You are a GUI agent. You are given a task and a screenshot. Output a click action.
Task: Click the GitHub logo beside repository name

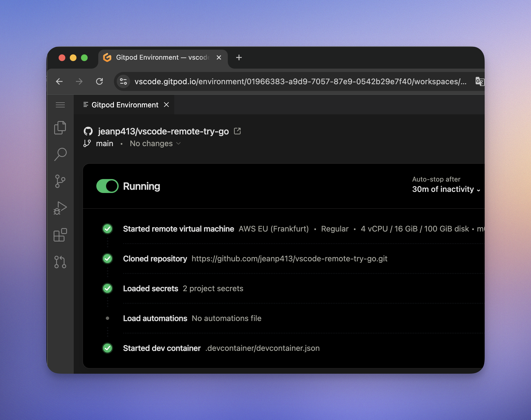pyautogui.click(x=88, y=131)
